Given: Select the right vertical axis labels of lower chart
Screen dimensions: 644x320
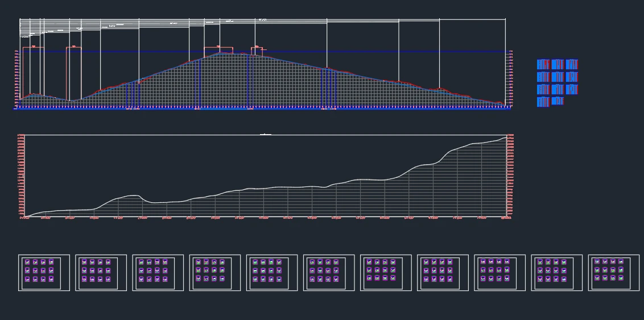Looking at the screenshot, I should (510, 176).
